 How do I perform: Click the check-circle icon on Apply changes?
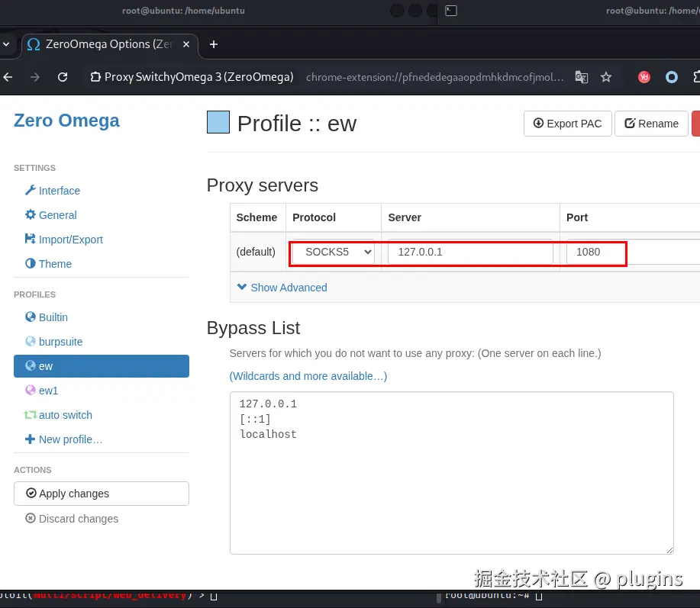31,493
